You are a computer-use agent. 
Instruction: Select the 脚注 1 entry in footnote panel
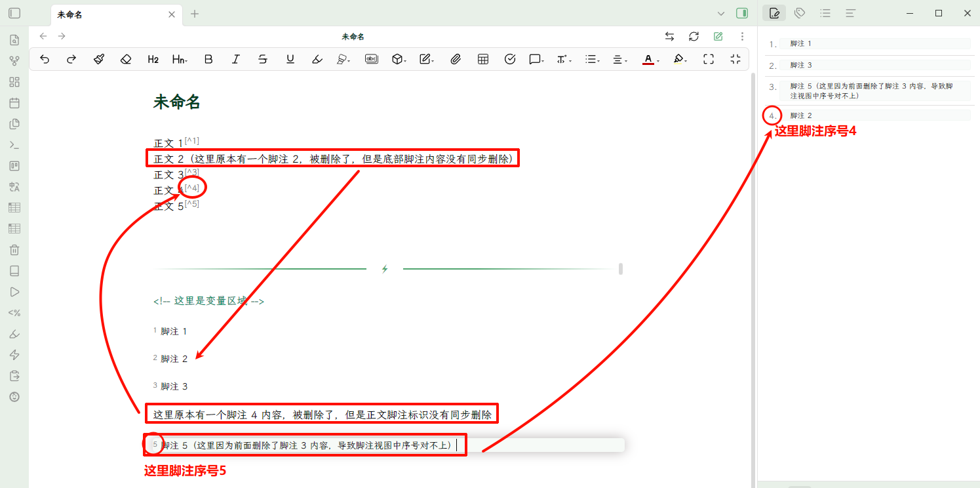click(x=800, y=43)
